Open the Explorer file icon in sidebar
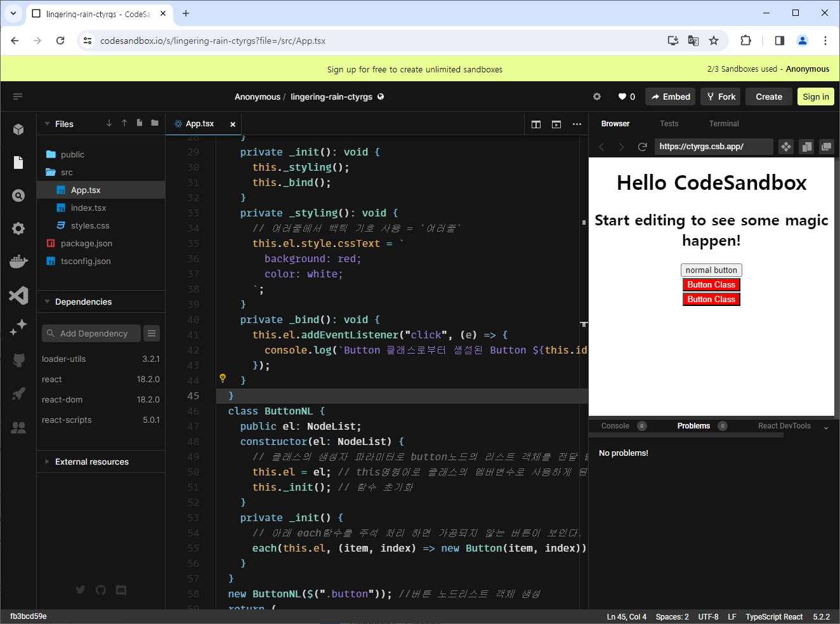This screenshot has height=624, width=840. pos(18,163)
